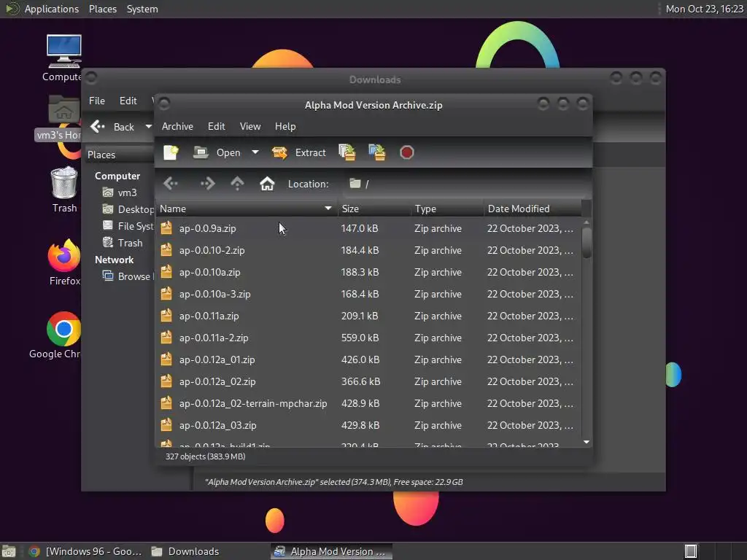Screen dimensions: 747x560
Task: Launch Firefox from the desktop icon
Action: coord(64,262)
